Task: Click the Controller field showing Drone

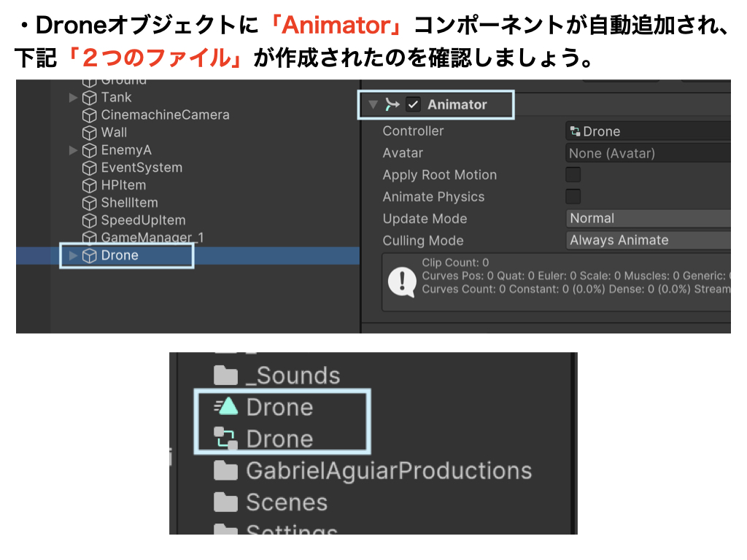Action: point(648,131)
